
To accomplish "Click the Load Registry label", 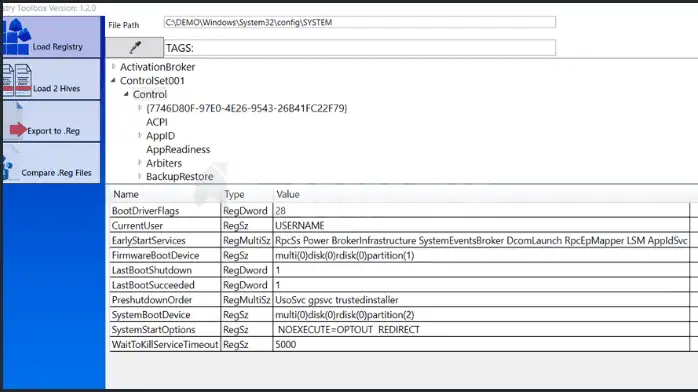I will pyautogui.click(x=57, y=47).
